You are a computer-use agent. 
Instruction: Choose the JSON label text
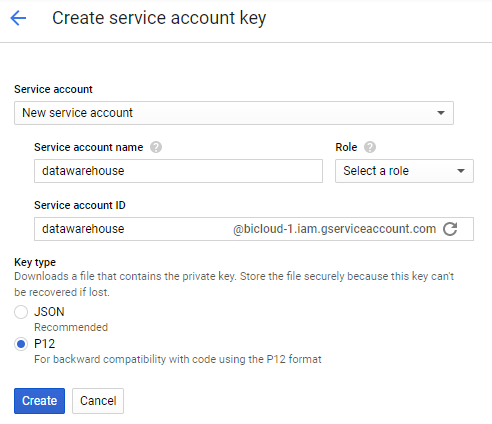(x=49, y=312)
